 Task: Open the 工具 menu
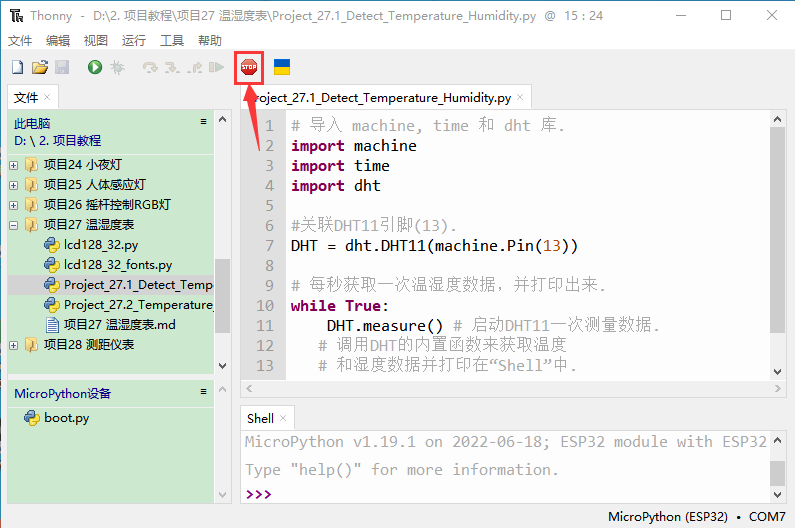[x=172, y=41]
